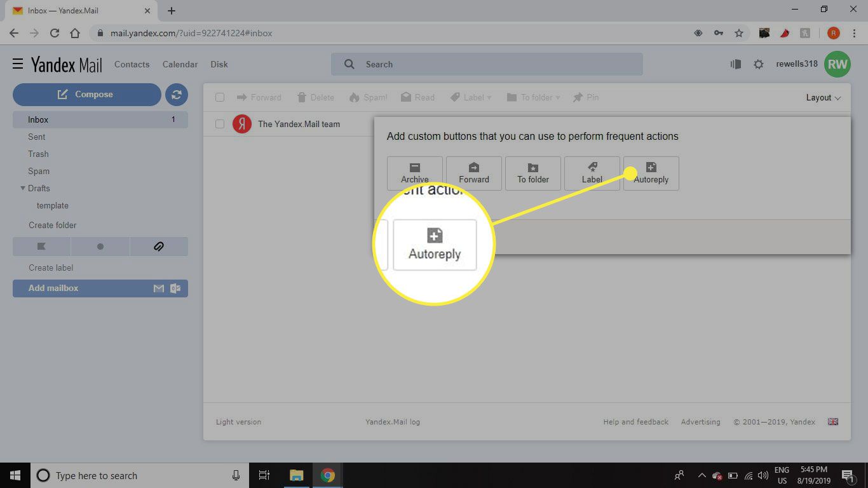Viewport: 868px width, 488px height.
Task: Open Yandex.Mail log link
Action: 393,422
